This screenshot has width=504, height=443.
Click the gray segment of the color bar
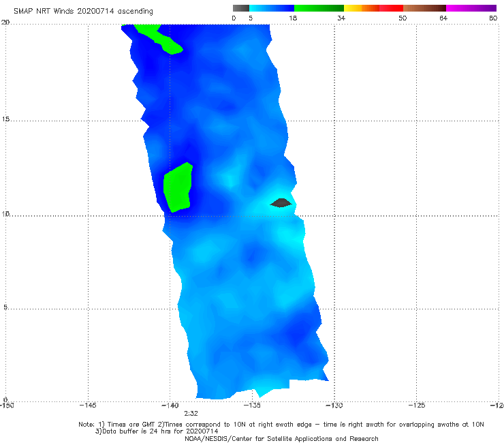click(240, 8)
